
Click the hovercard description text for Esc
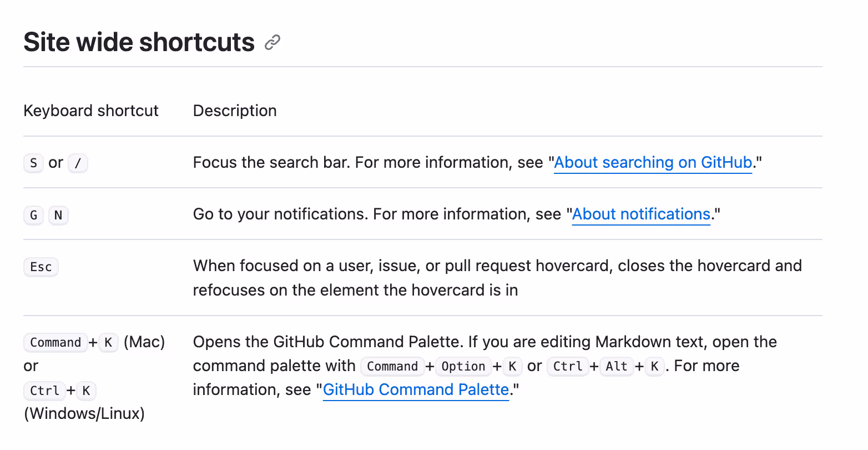coord(497,278)
